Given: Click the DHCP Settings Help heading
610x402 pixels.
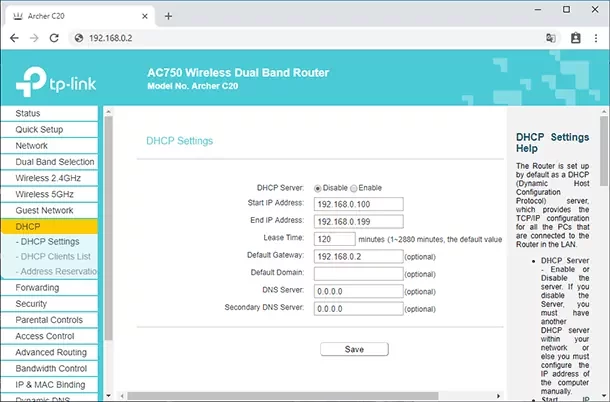Looking at the screenshot, I should tap(552, 143).
